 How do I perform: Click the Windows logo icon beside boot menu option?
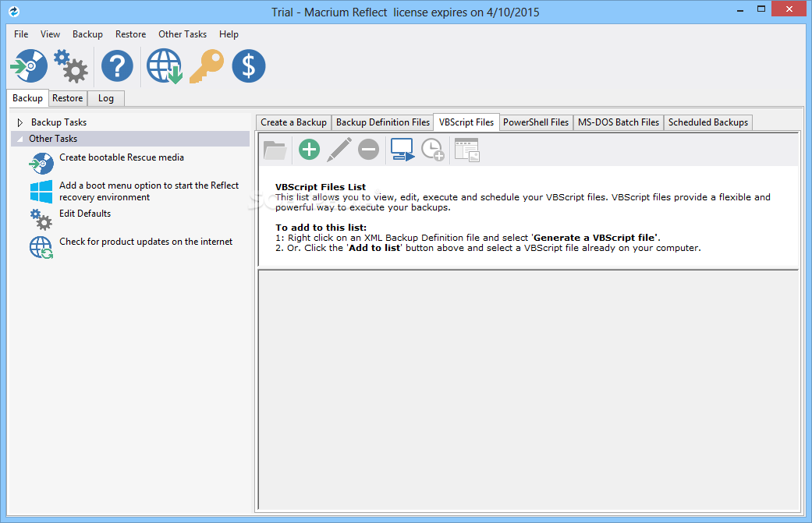[41, 192]
